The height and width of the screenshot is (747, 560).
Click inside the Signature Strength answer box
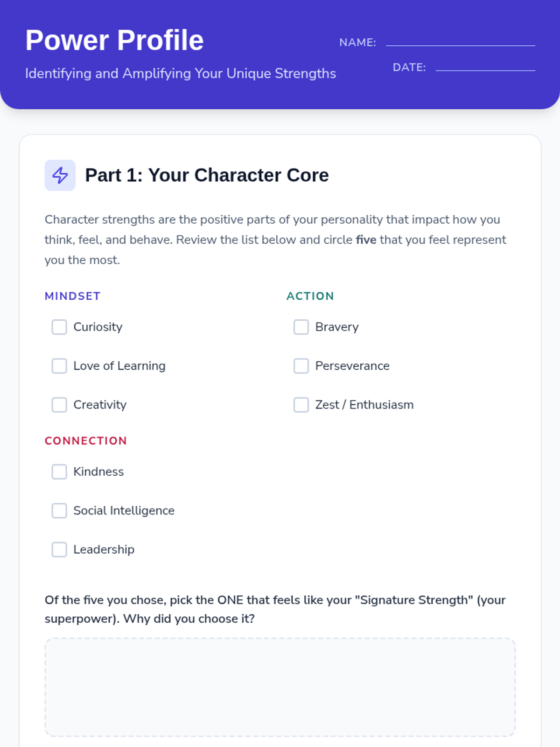(x=280, y=687)
